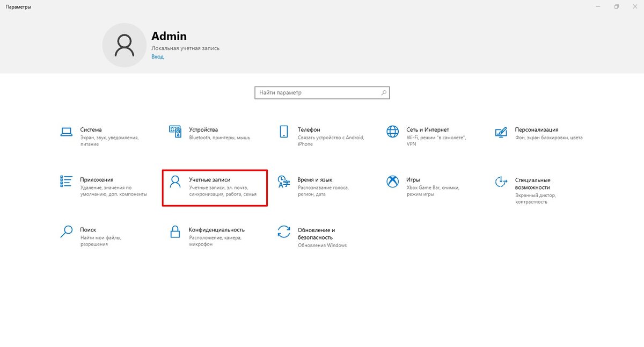Click the Xbox Gaming icon

(x=393, y=182)
